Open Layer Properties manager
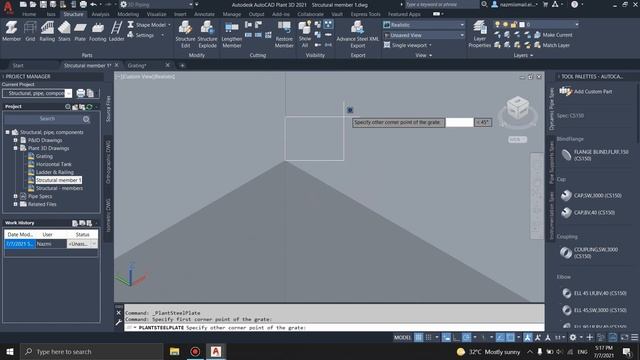Image resolution: width=640 pixels, height=360 pixels. point(480,34)
